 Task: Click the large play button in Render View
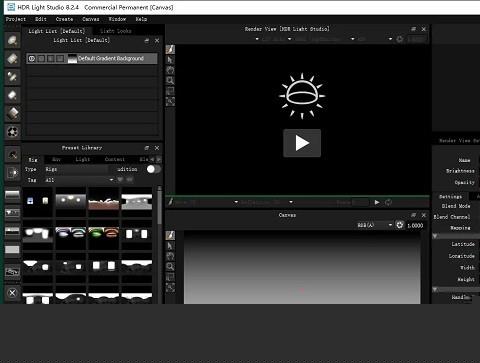point(302,143)
